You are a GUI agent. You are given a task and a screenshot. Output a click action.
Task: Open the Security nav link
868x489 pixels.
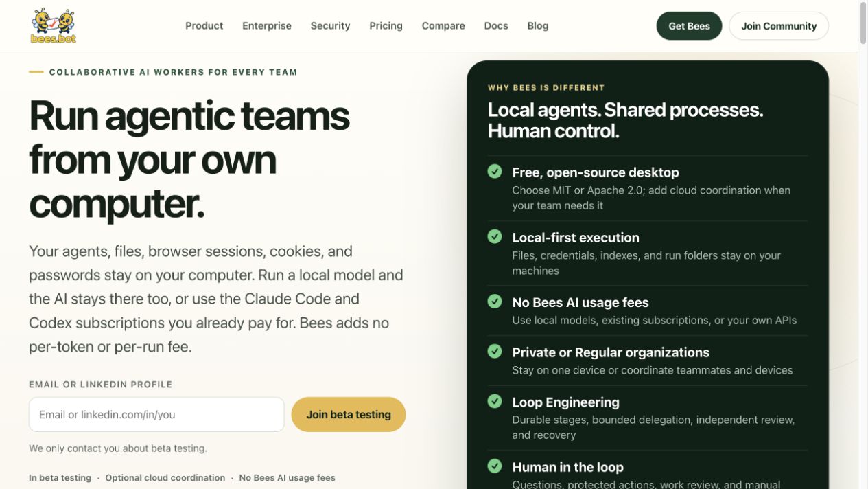tap(330, 25)
